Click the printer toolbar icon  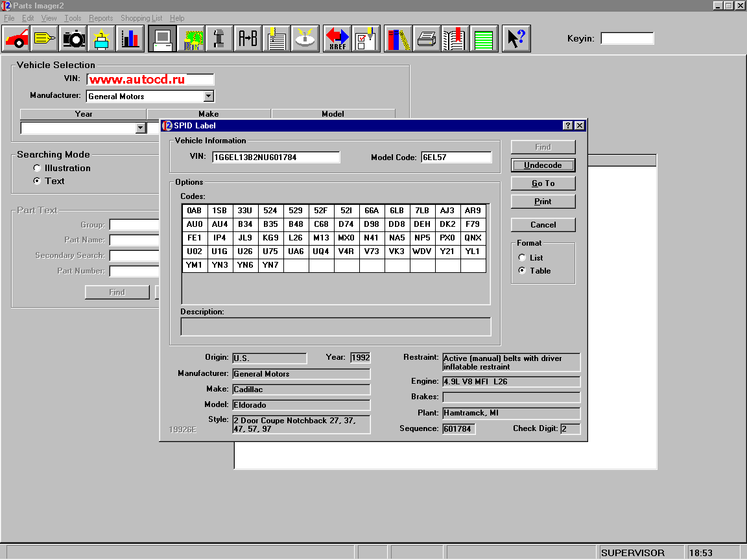(x=427, y=39)
